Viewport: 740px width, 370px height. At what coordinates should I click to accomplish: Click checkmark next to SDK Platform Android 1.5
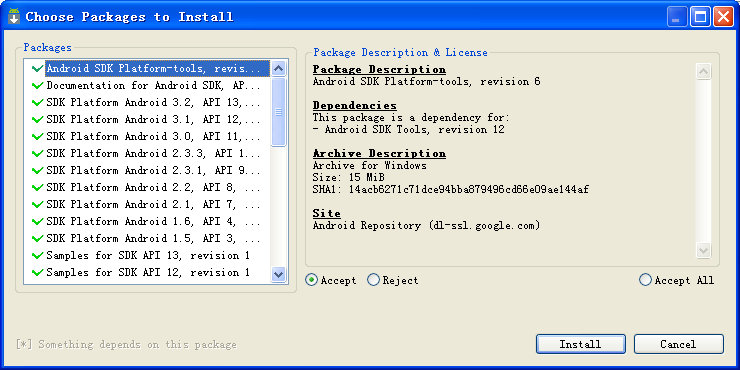click(38, 238)
